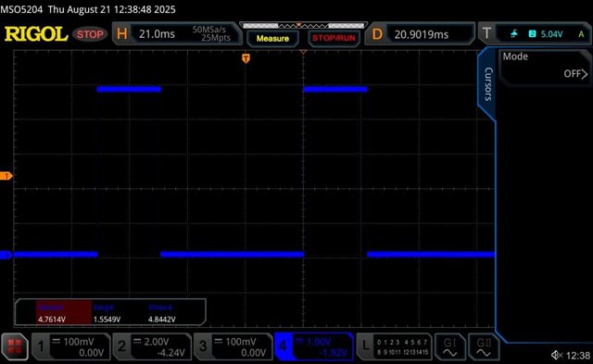Click the memory waveform navigation bar

[x=303, y=25]
